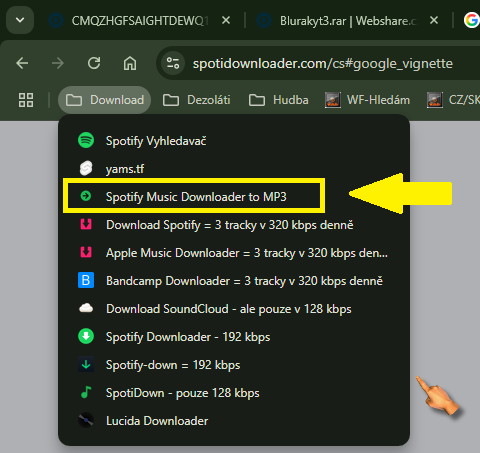The width and height of the screenshot is (480, 453).
Task: View site information icon in address bar
Action: [173, 63]
